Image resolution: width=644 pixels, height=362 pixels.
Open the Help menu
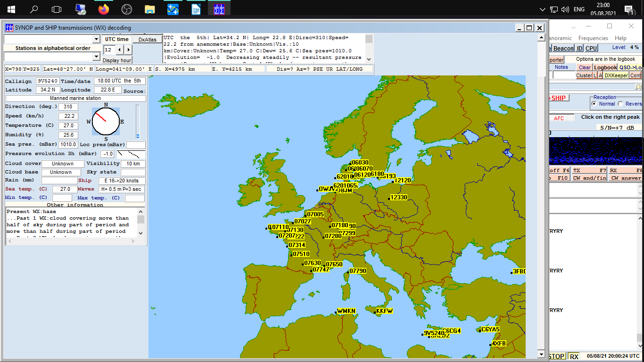tap(620, 38)
